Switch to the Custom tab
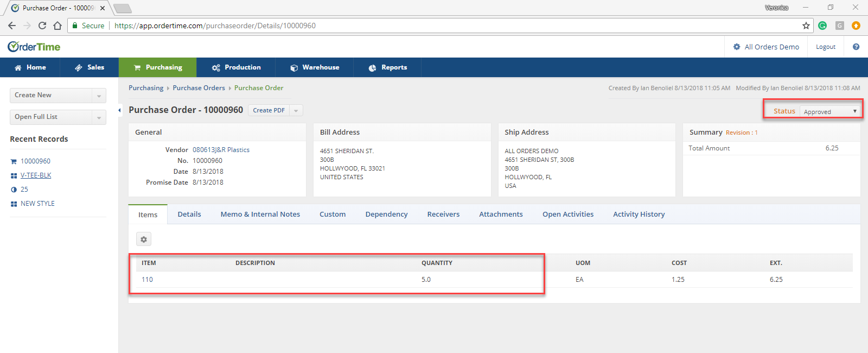The image size is (868, 353). tap(333, 215)
